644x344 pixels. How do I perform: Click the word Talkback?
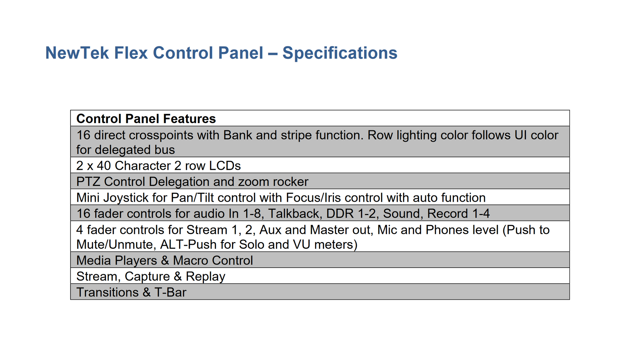(x=295, y=213)
